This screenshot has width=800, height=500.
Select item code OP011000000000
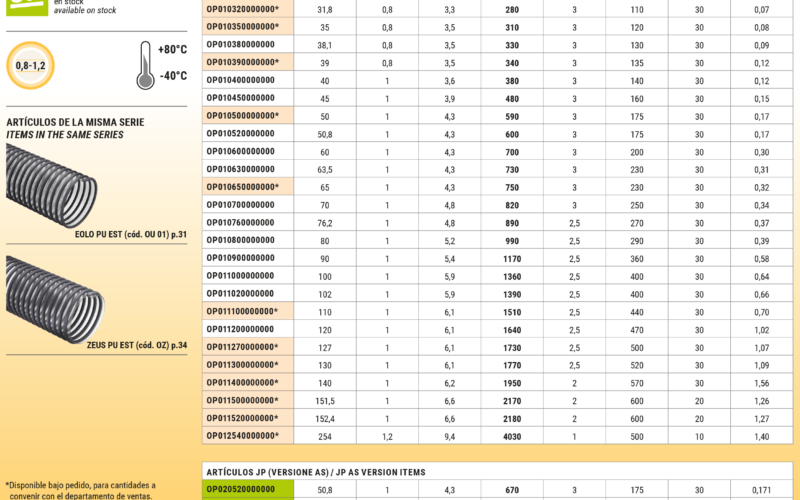[x=240, y=276]
